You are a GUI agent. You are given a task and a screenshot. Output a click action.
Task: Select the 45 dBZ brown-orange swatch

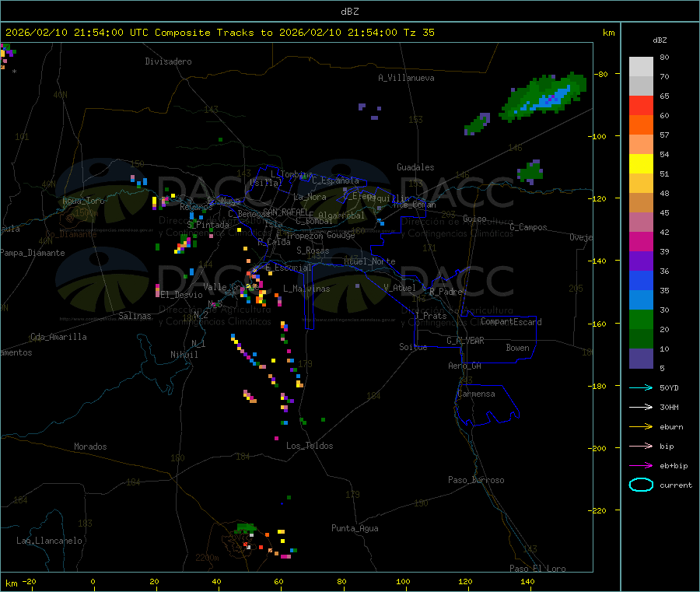[641, 203]
